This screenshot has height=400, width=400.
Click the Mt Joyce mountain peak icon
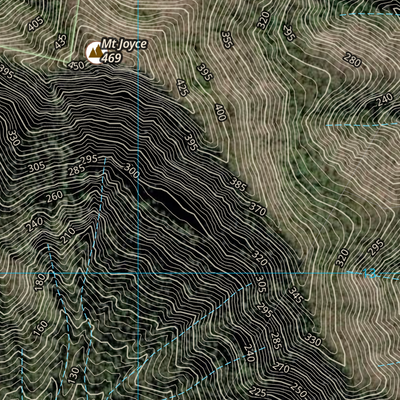[95, 52]
